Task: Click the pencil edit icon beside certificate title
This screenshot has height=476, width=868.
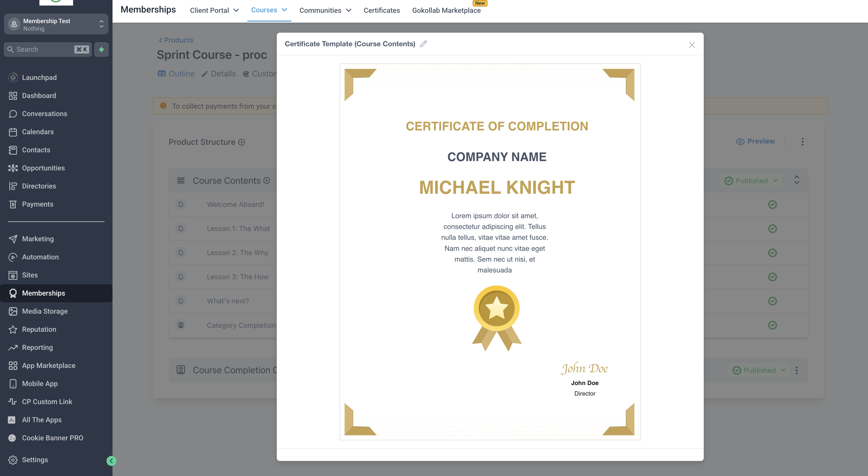Action: (x=423, y=44)
